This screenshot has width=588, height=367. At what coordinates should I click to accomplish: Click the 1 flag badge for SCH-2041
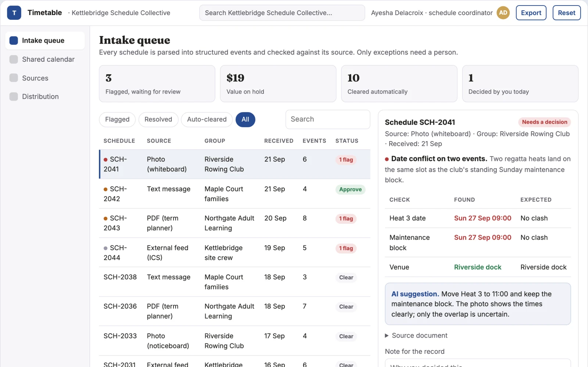(346, 160)
